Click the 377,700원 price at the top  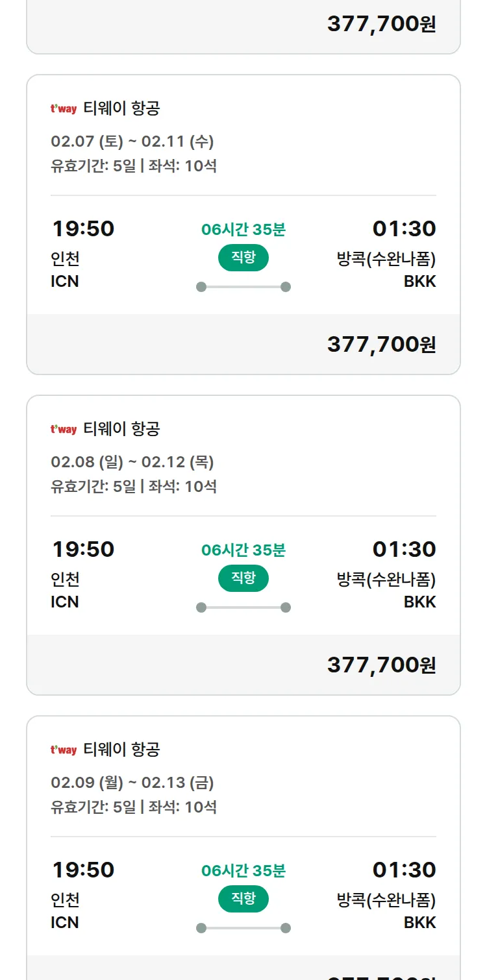click(x=381, y=24)
